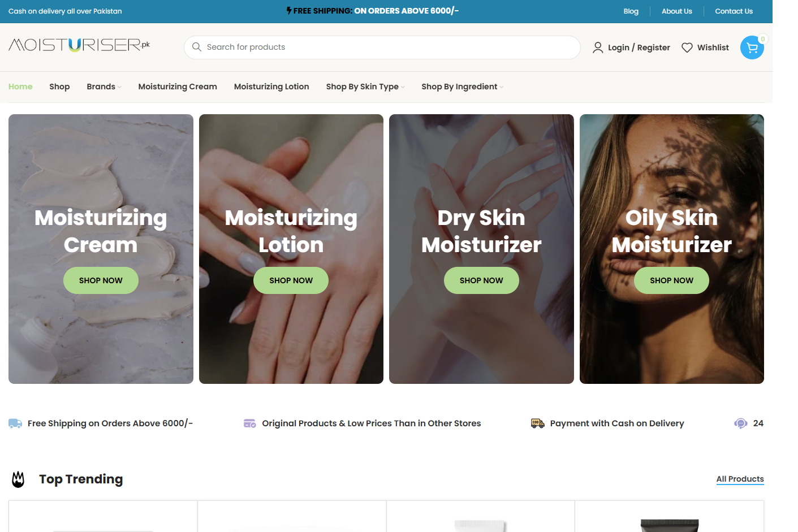Screen dimensions: 798x532
Task: Select the Shop menu item
Action: tap(59, 86)
